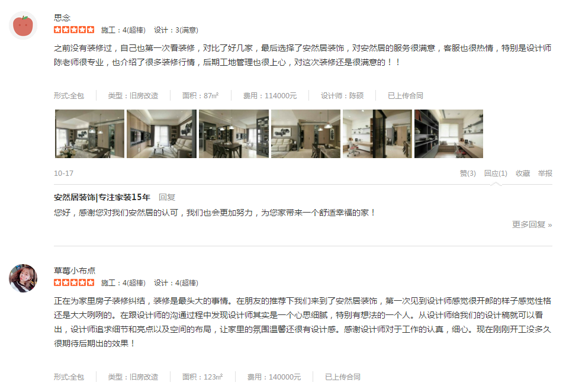Open the first living room photo thumbnail

(89, 134)
